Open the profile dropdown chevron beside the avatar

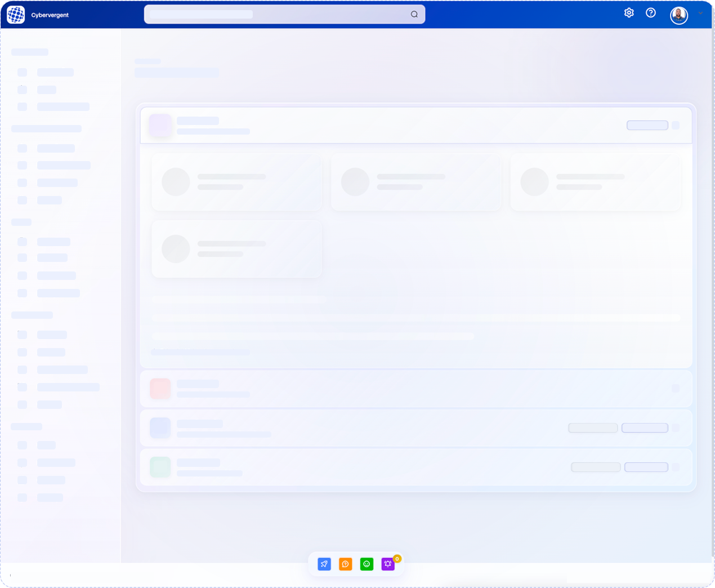(700, 14)
